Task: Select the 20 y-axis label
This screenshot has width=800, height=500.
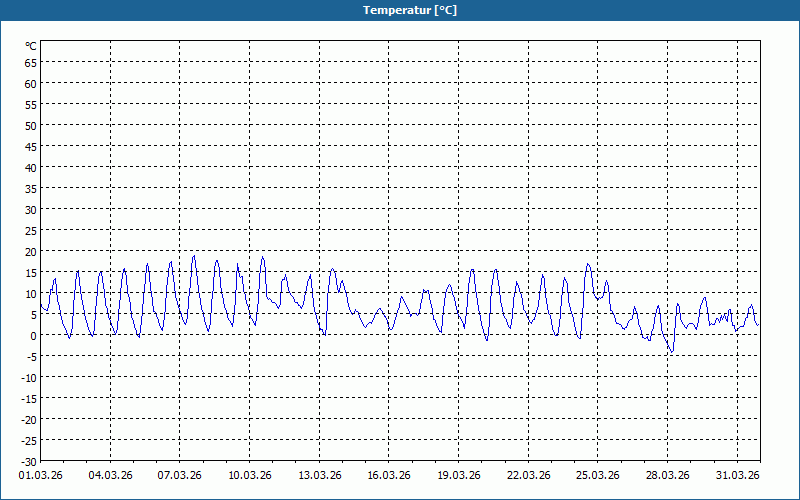Action: pyautogui.click(x=31, y=252)
